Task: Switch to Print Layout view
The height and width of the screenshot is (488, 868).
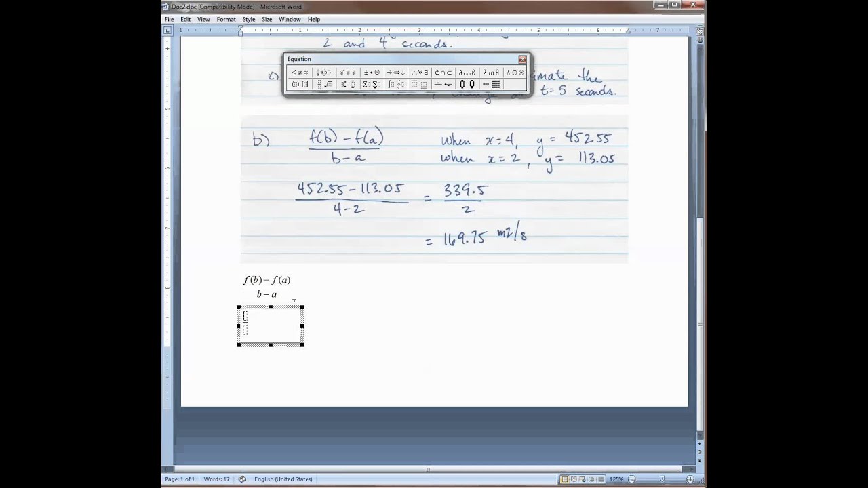Action: tap(564, 479)
